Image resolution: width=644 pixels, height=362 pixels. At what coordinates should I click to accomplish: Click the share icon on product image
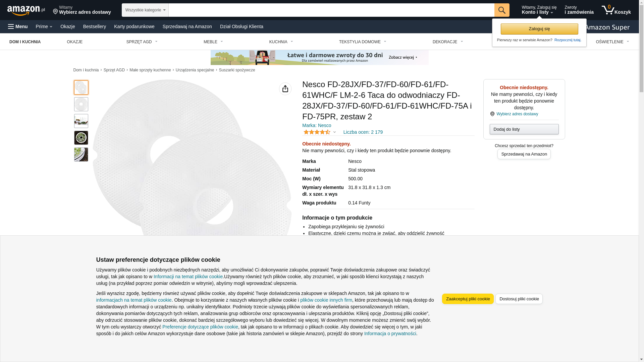pyautogui.click(x=285, y=89)
